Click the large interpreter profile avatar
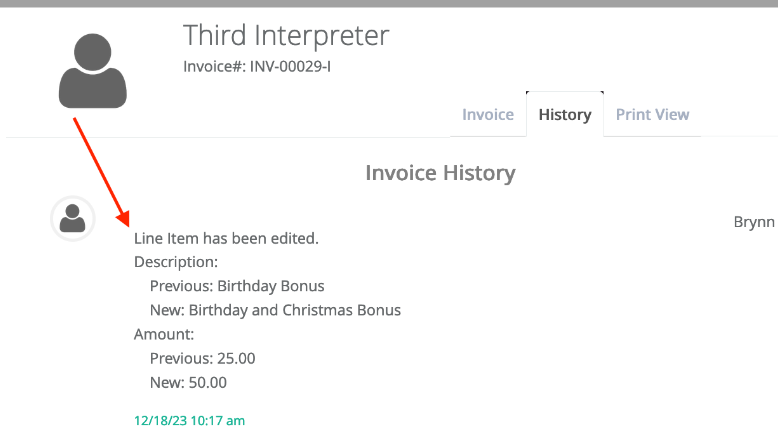This screenshot has width=778, height=445. point(93,71)
